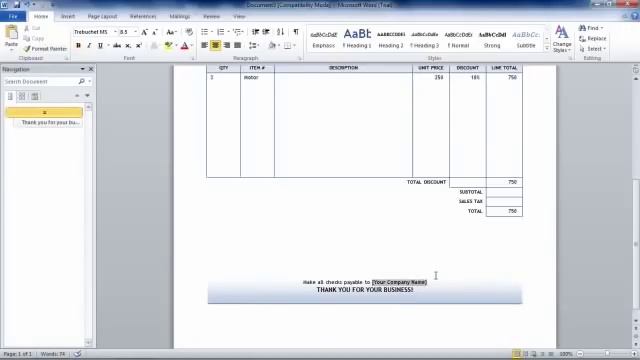Browse pages thumbnails view in Navigation pane

22,96
